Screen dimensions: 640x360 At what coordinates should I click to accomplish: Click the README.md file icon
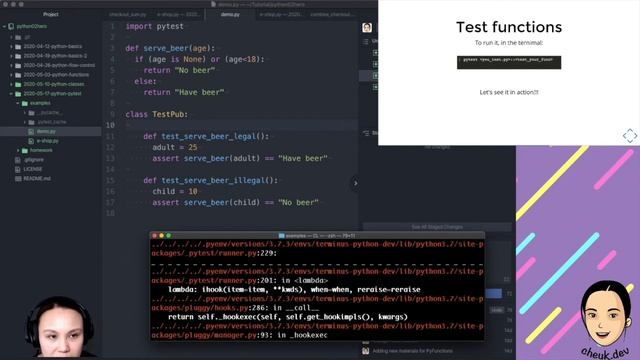coord(18,178)
